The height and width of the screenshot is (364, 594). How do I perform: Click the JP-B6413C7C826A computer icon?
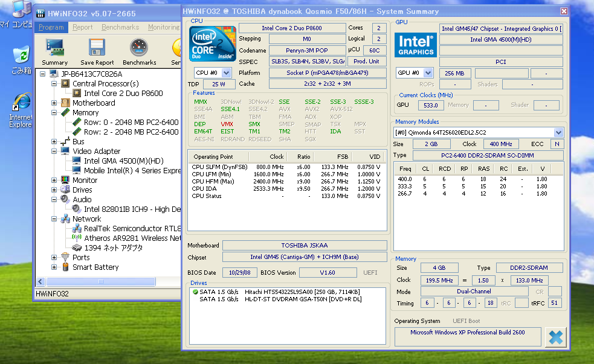click(x=54, y=74)
